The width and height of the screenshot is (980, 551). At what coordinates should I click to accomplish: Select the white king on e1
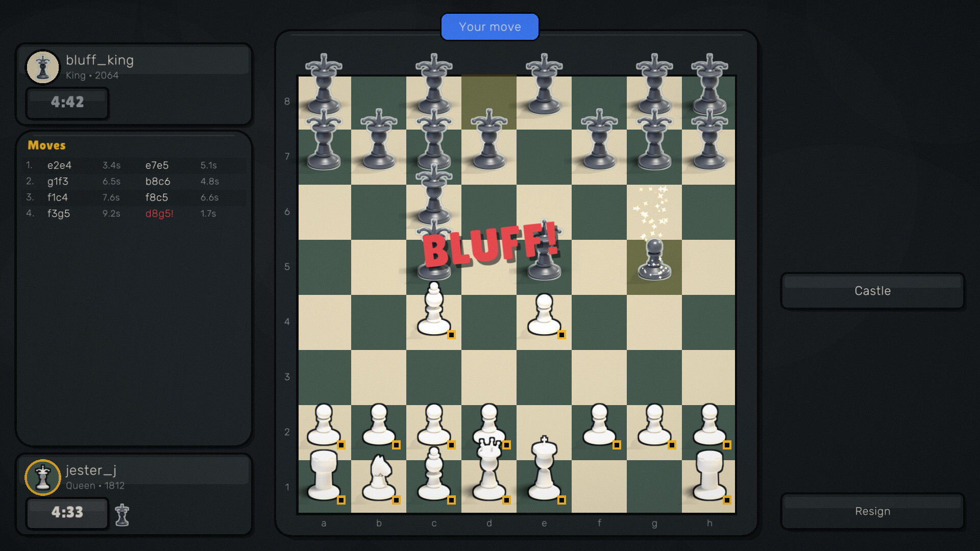click(544, 469)
